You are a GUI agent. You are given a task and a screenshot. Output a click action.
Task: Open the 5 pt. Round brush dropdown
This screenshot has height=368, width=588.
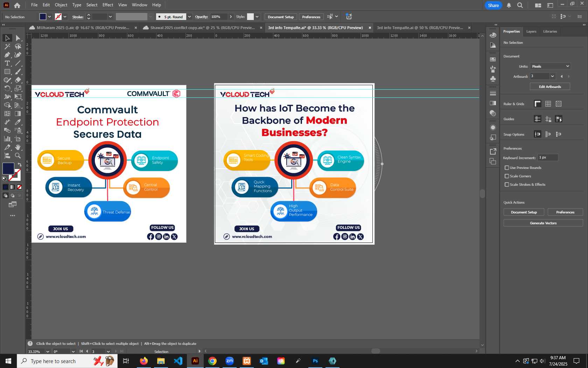click(189, 17)
